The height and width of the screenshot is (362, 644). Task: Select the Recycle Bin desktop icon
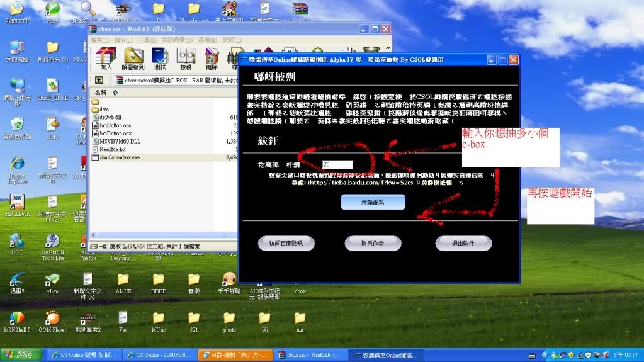(x=17, y=126)
